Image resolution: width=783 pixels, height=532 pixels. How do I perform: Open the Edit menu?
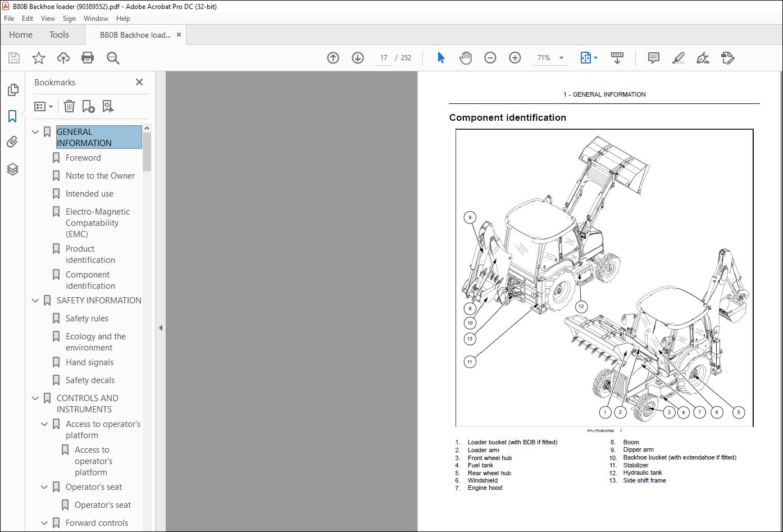pos(28,19)
